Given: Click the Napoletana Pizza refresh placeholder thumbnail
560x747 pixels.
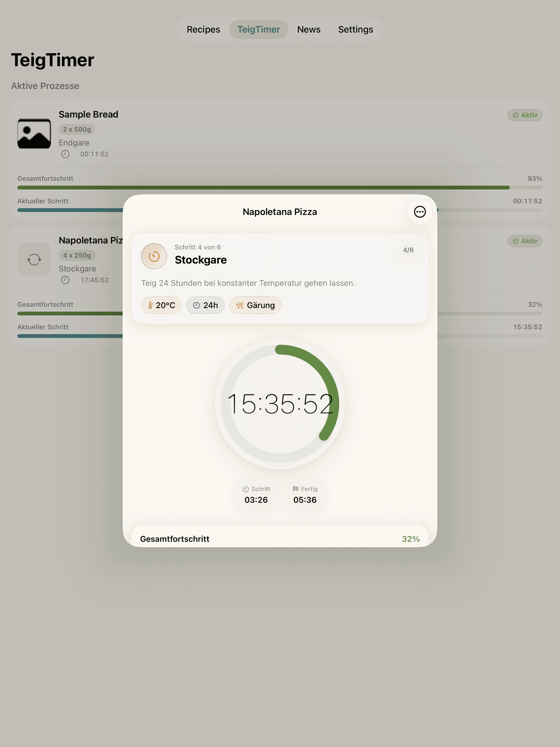Looking at the screenshot, I should 34,259.
